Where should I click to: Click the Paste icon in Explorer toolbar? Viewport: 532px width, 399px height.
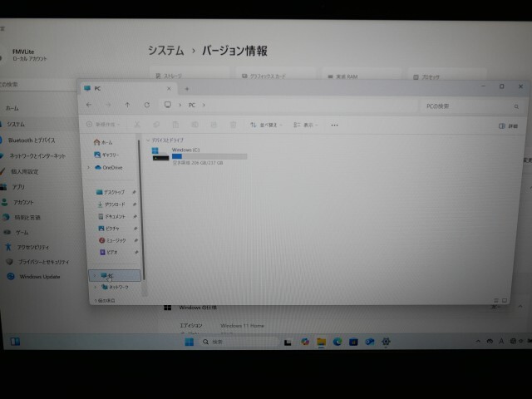[175, 125]
